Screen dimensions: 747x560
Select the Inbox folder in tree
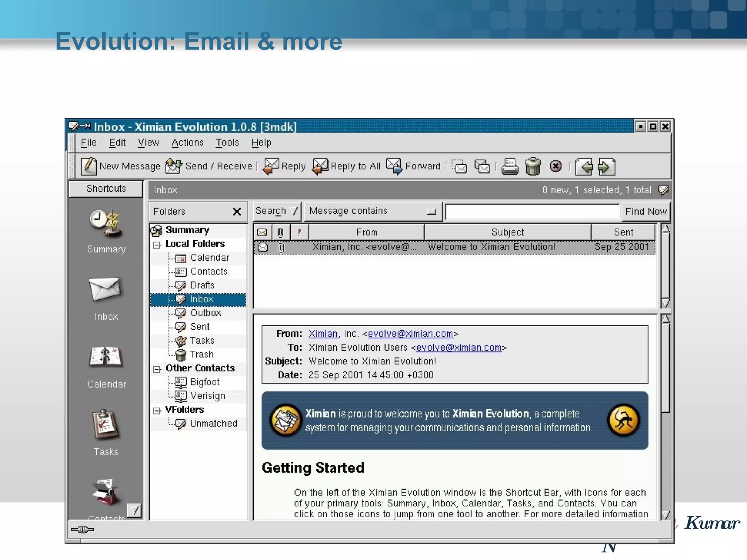coord(198,299)
